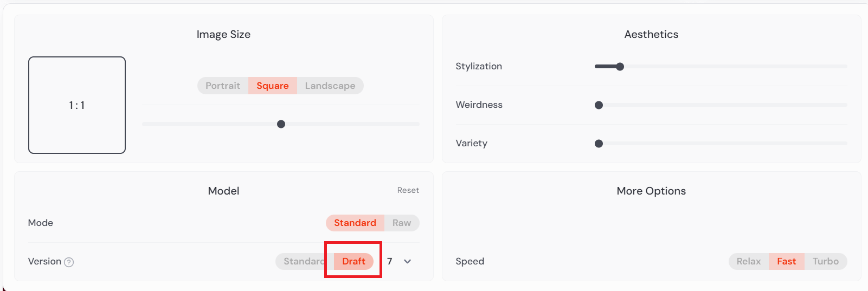The image size is (868, 291).
Task: Switch Version to Standard
Action: tap(303, 261)
